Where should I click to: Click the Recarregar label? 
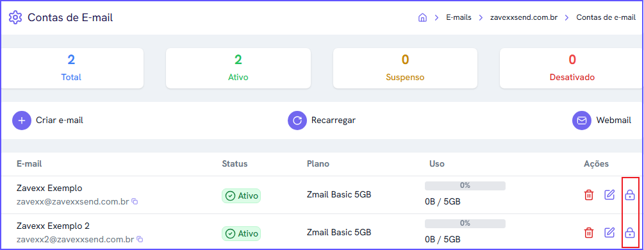pyautogui.click(x=333, y=121)
